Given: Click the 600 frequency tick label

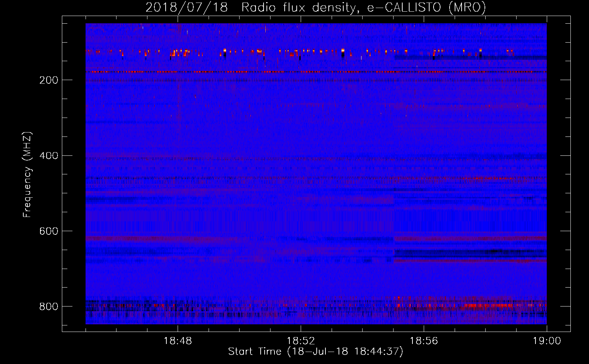Looking at the screenshot, I should (x=49, y=231).
